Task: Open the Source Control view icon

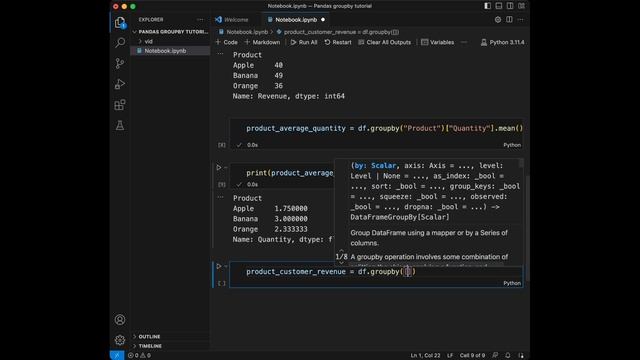Action: click(x=120, y=63)
